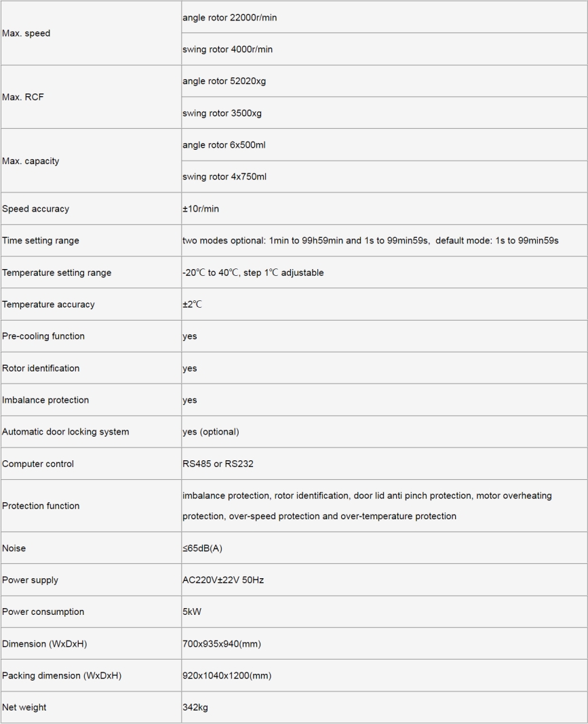Viewport: 588px width, 724px height.
Task: Select the 342kg net weight value
Action: pos(195,707)
